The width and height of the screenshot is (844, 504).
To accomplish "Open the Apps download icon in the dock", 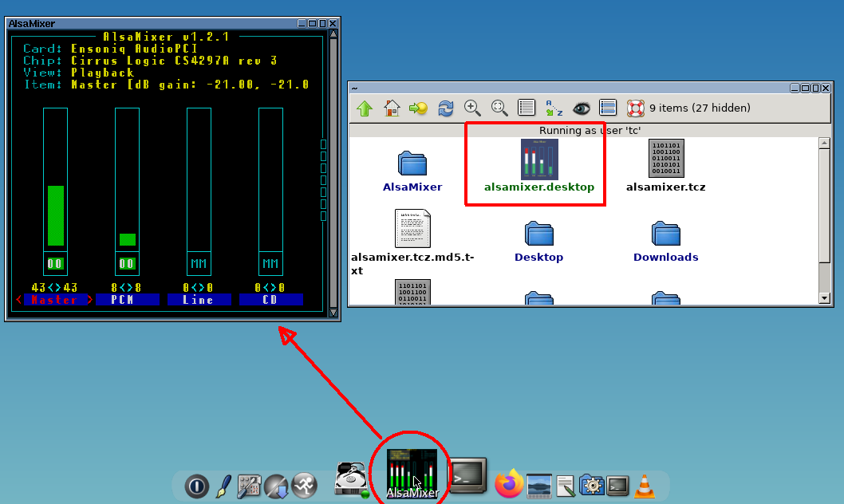I will pos(277,486).
